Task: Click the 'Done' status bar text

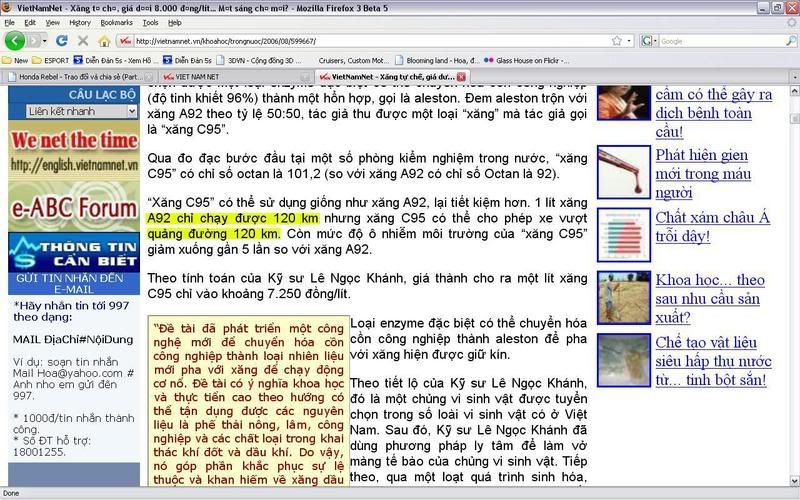Action: click(x=11, y=493)
